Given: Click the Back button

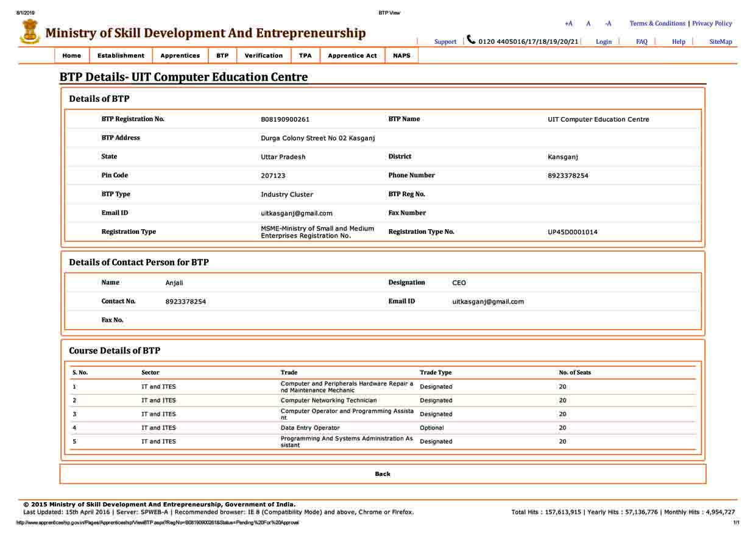Looking at the screenshot, I should point(383,474).
